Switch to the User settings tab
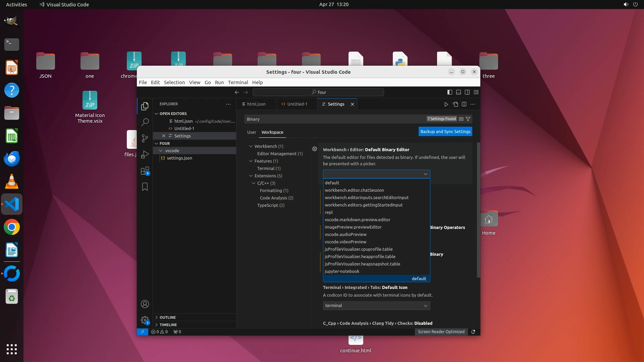Screen dimensions: 644x362 click(252, 132)
